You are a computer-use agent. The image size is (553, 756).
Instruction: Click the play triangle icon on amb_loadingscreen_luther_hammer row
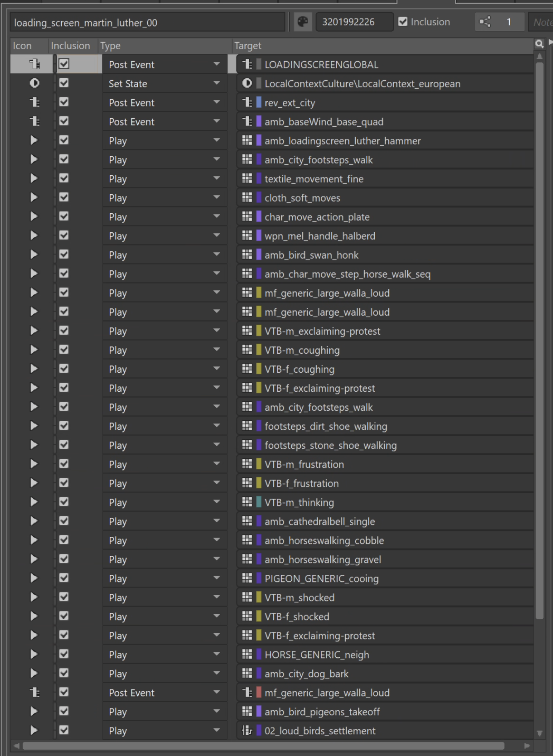[33, 140]
